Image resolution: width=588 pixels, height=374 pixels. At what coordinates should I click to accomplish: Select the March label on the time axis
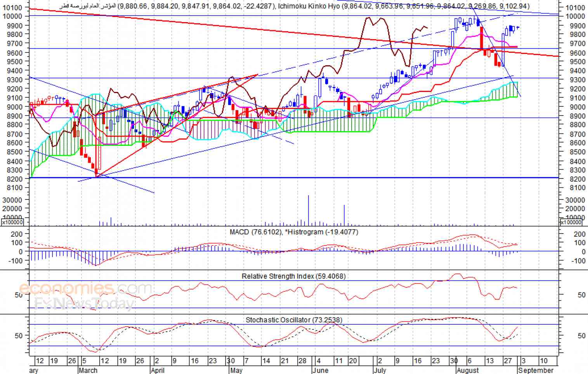(x=88, y=370)
